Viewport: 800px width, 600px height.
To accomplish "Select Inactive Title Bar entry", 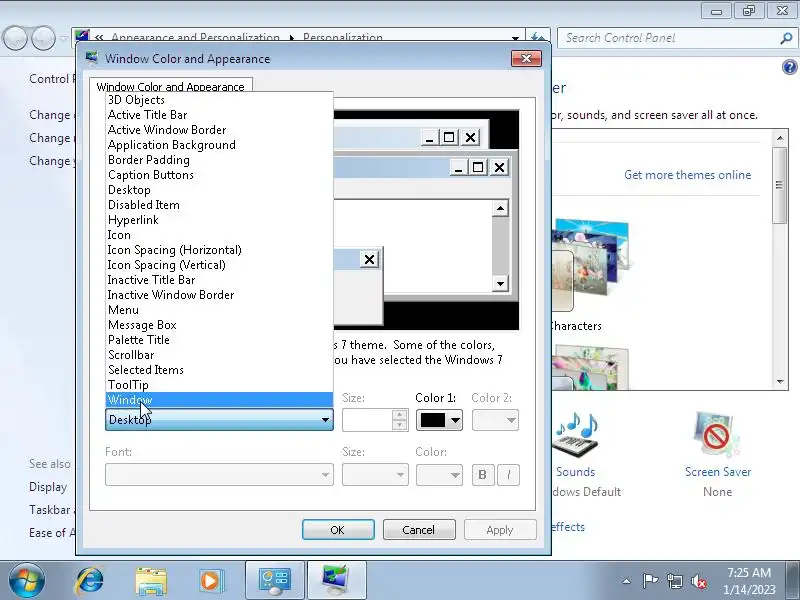I will click(x=219, y=280).
